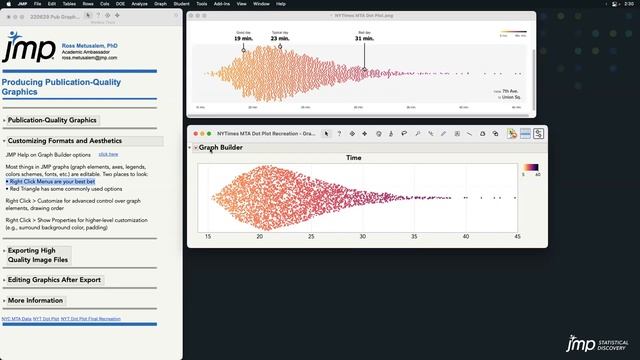Select the Line drawing tool in Graph Builder toolbar
The image size is (640, 360).
pos(469,134)
